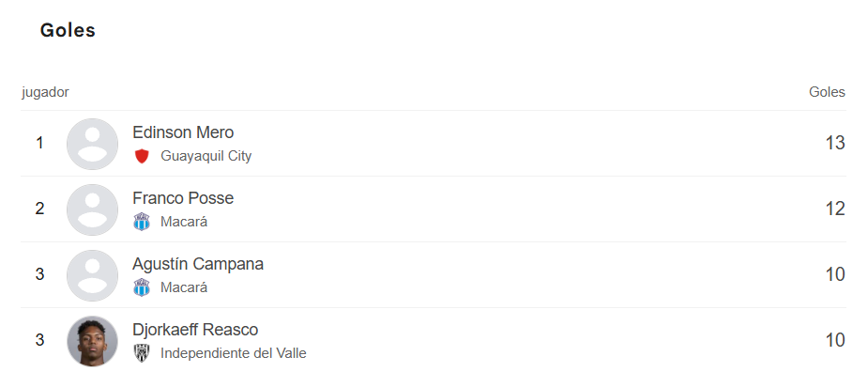Open Franco Posse's player profile
This screenshot has width=868, height=372.
pyautogui.click(x=183, y=198)
